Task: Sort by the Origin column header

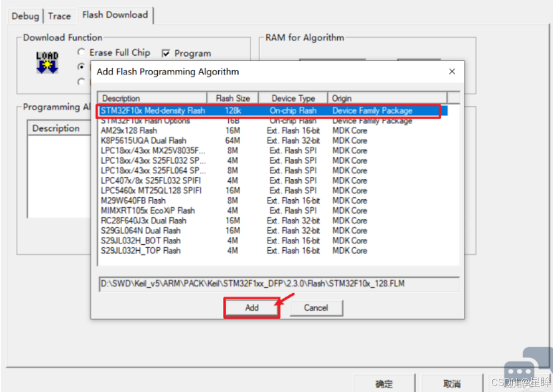Action: tap(387, 98)
